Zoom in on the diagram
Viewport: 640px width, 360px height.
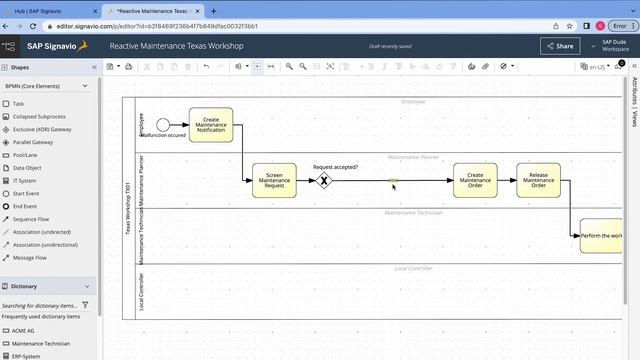(x=289, y=67)
